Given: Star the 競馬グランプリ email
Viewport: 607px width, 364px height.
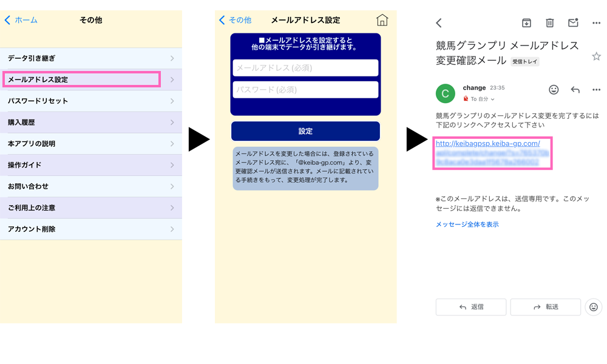Looking at the screenshot, I should click(596, 56).
